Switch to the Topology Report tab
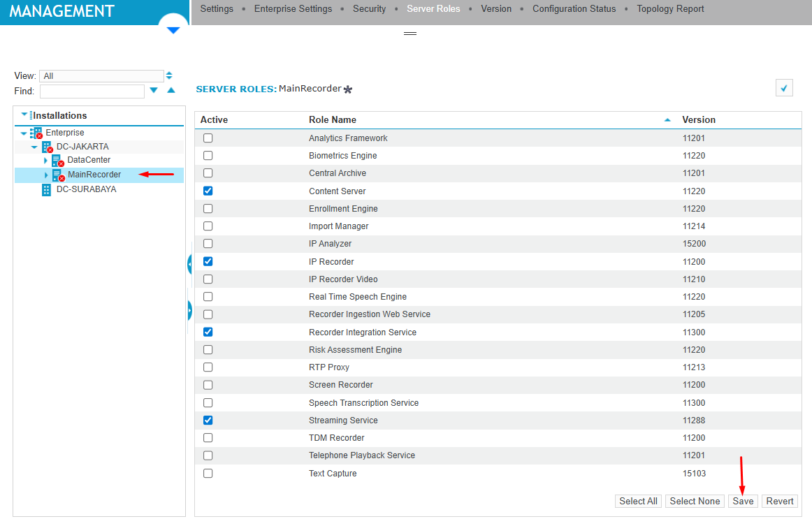The image size is (812, 519). pos(670,9)
